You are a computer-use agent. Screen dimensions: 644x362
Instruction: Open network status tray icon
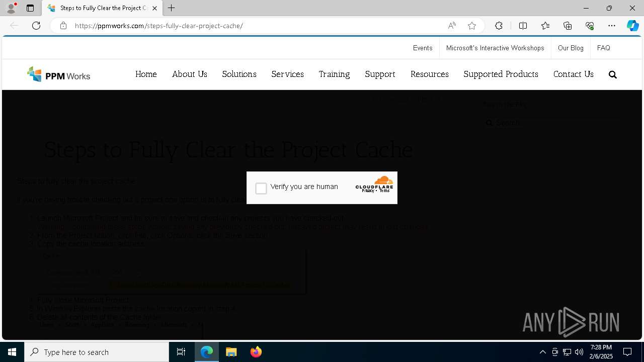pyautogui.click(x=567, y=352)
